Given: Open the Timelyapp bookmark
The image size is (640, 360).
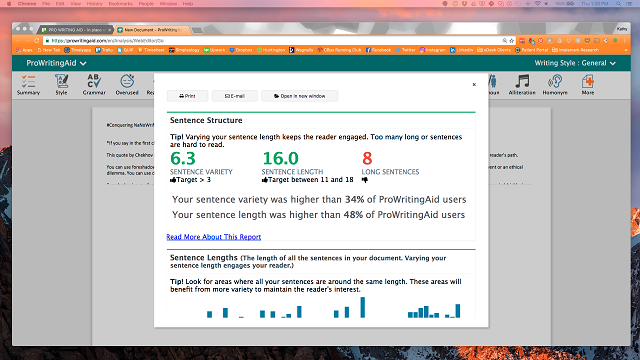Looking at the screenshot, I should pos(78,50).
